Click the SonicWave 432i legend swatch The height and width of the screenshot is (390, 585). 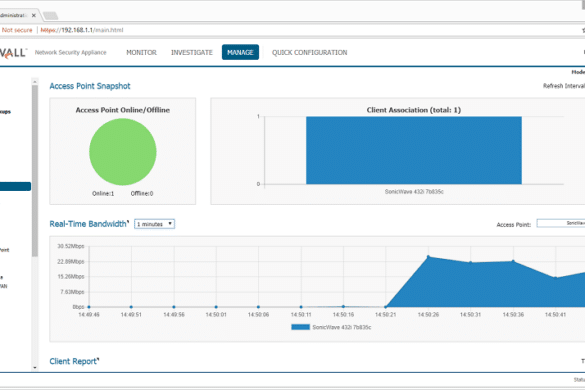coord(300,327)
